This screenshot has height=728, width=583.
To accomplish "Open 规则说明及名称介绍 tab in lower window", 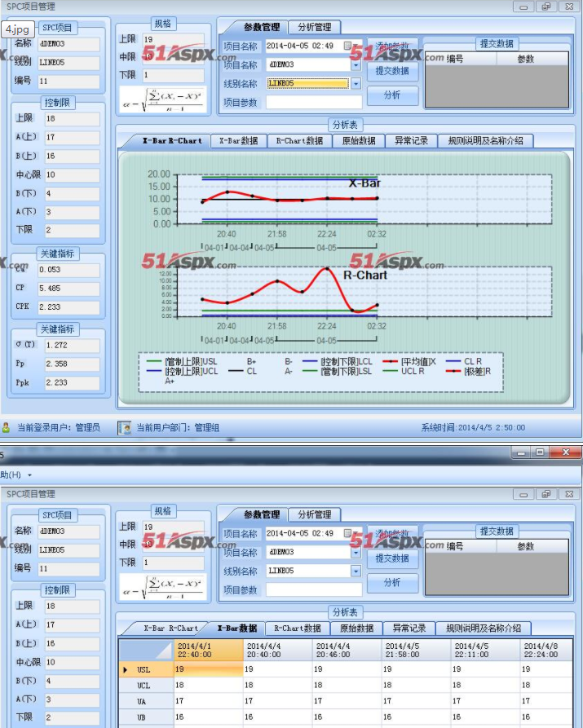I will 484,629.
